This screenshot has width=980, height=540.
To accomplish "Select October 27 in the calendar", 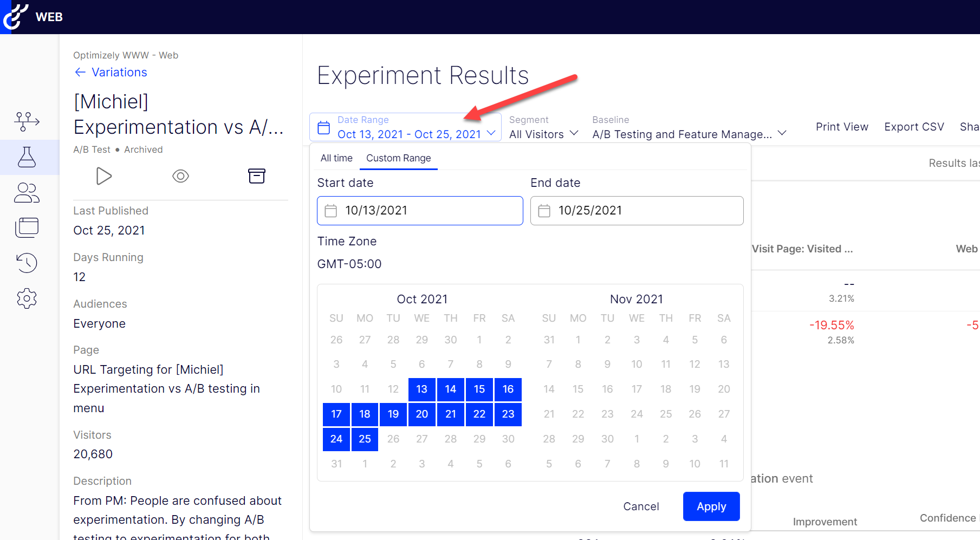I will [x=421, y=439].
